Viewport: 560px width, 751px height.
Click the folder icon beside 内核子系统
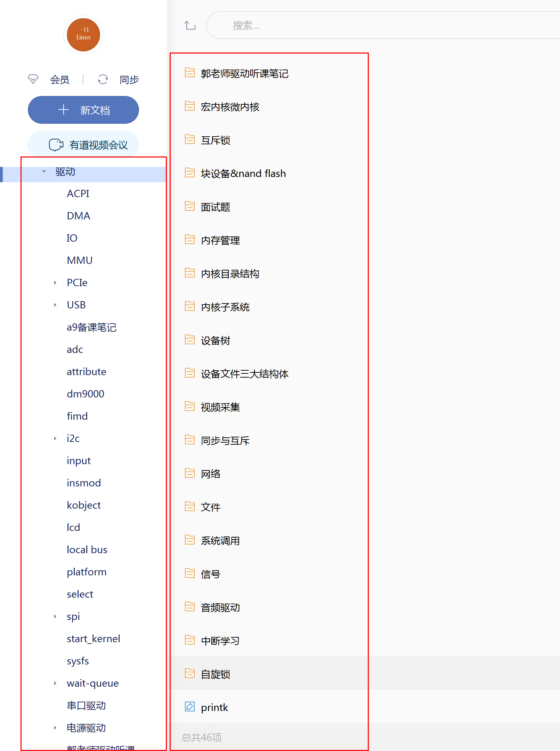(x=190, y=306)
